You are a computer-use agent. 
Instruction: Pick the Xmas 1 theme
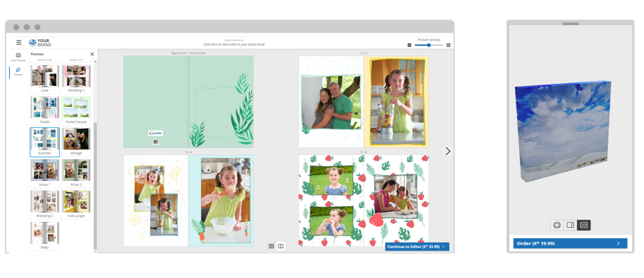(x=45, y=173)
